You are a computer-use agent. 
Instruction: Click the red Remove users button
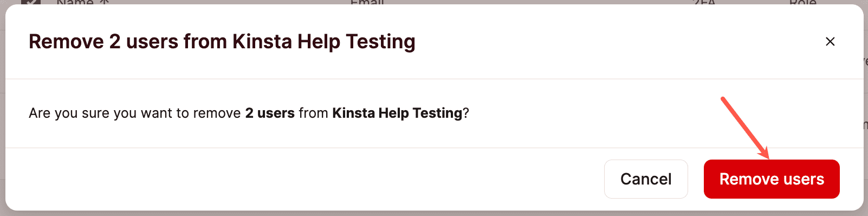pos(772,179)
